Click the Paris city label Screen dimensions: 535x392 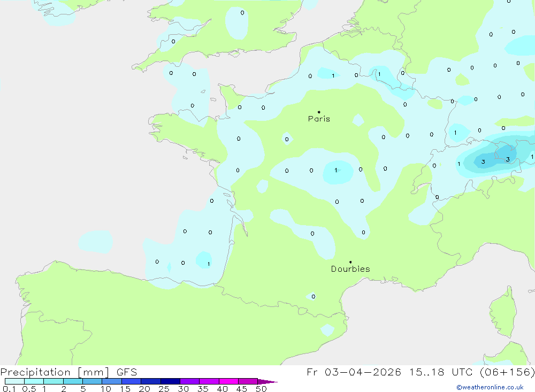(319, 119)
